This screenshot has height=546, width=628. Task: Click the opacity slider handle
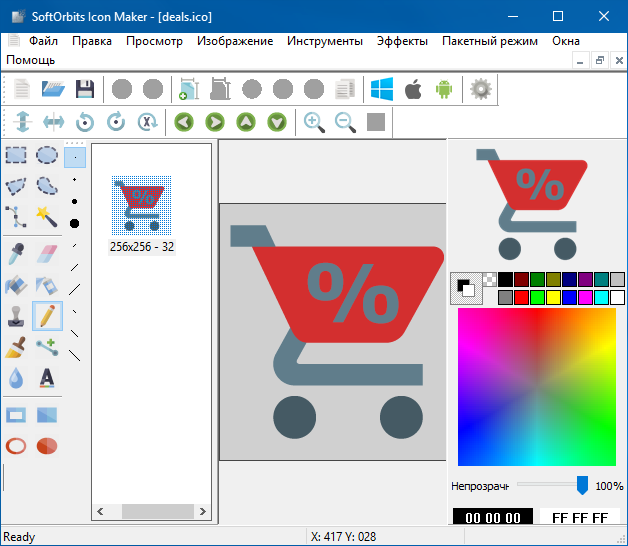(582, 485)
